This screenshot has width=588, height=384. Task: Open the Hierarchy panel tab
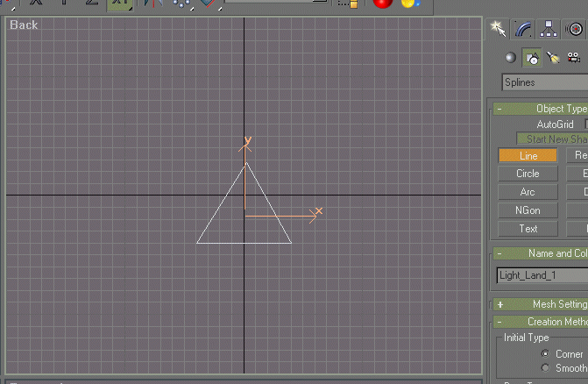point(549,29)
